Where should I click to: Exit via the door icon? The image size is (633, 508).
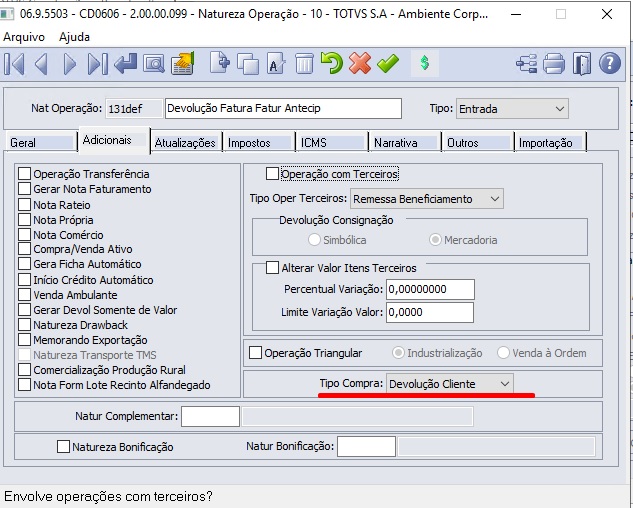tap(582, 64)
